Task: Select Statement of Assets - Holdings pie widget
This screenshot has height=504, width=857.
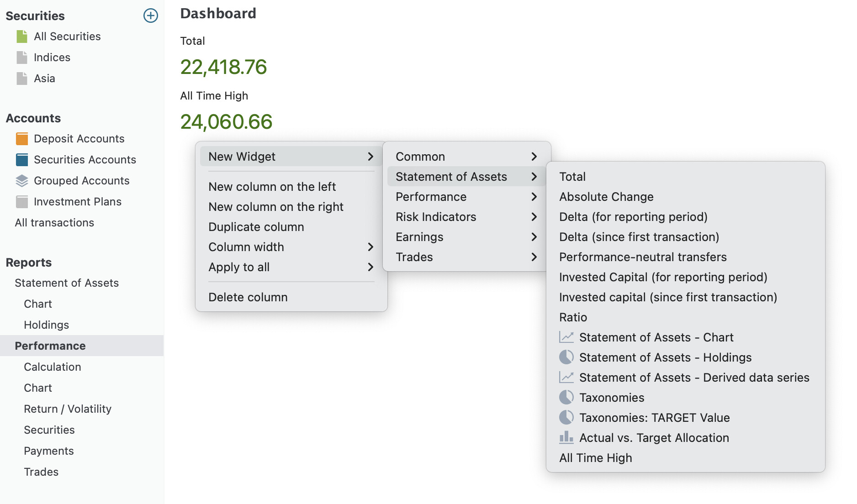Action: 665,357
